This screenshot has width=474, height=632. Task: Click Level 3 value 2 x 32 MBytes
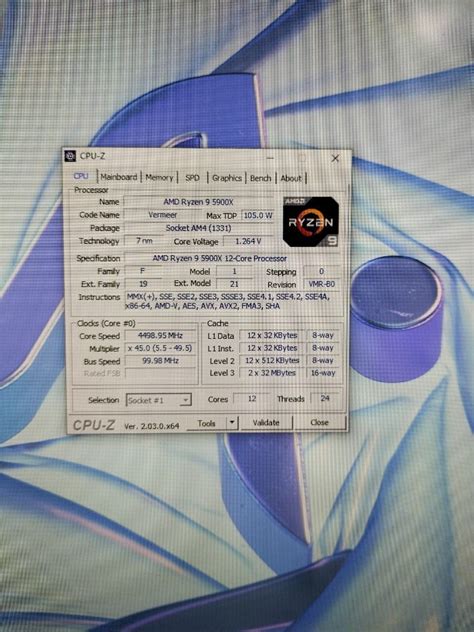(x=272, y=373)
